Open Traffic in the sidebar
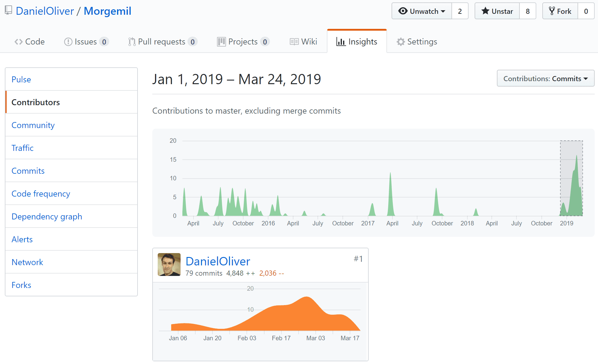Screen dimensions: 598x364 [71, 148]
